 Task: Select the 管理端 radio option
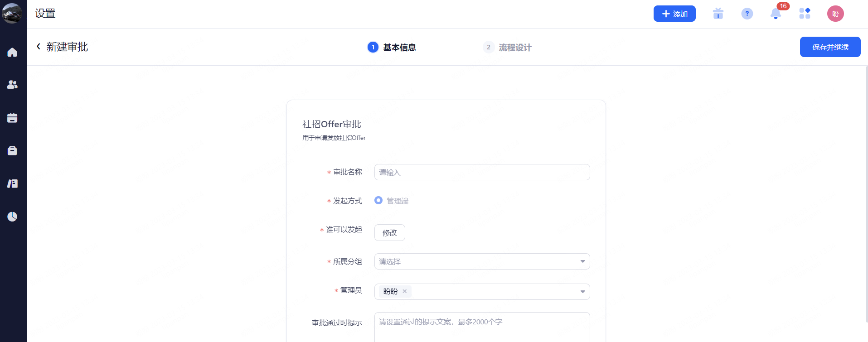(x=378, y=200)
